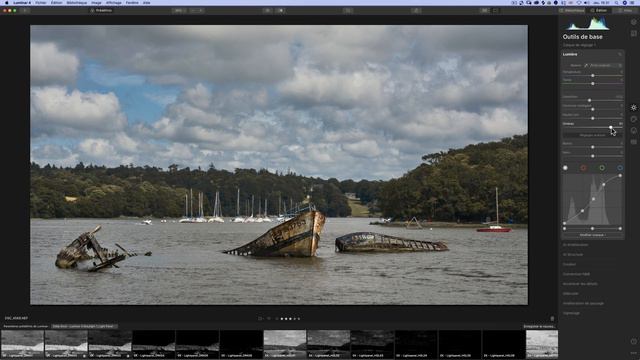The height and width of the screenshot is (360, 640).
Task: Select the white luminance curve channel
Action: pyautogui.click(x=565, y=168)
